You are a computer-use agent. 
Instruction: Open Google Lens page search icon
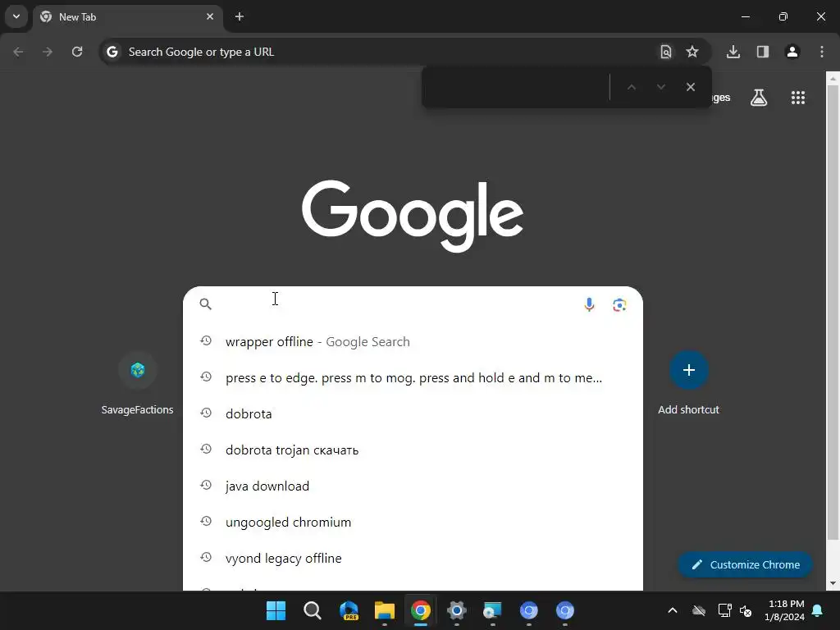[665, 52]
